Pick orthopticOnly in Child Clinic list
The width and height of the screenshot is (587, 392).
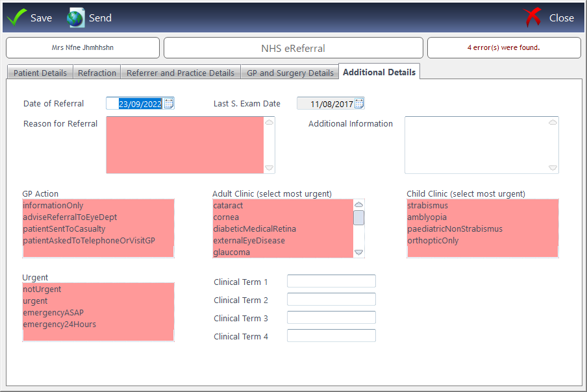click(482, 240)
